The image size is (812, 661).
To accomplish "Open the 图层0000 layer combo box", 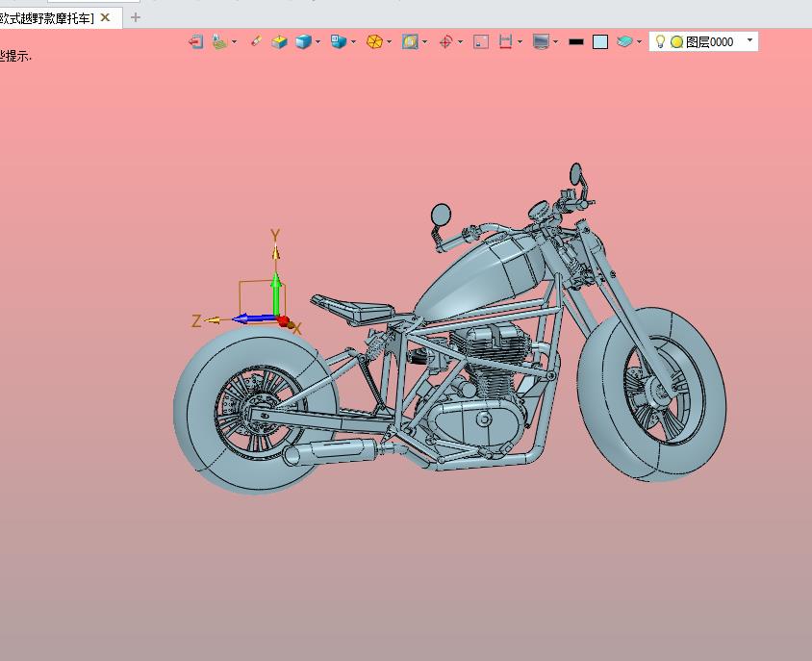I will point(703,41).
